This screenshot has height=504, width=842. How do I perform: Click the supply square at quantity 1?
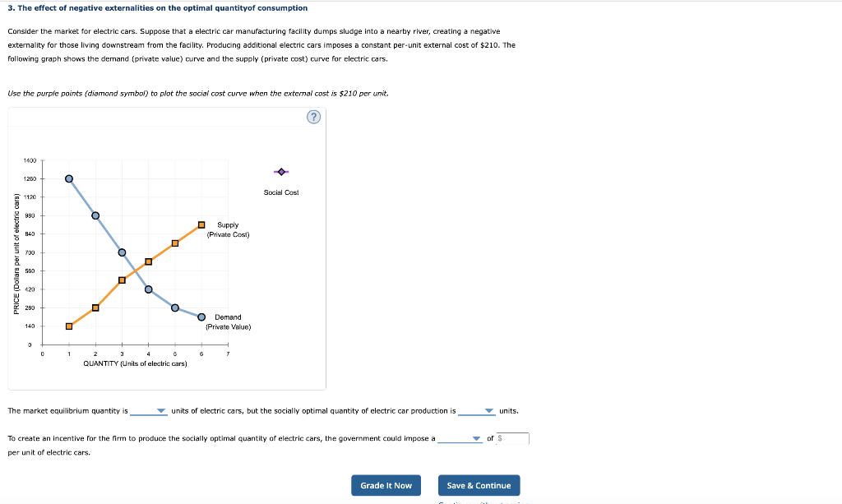point(69,326)
